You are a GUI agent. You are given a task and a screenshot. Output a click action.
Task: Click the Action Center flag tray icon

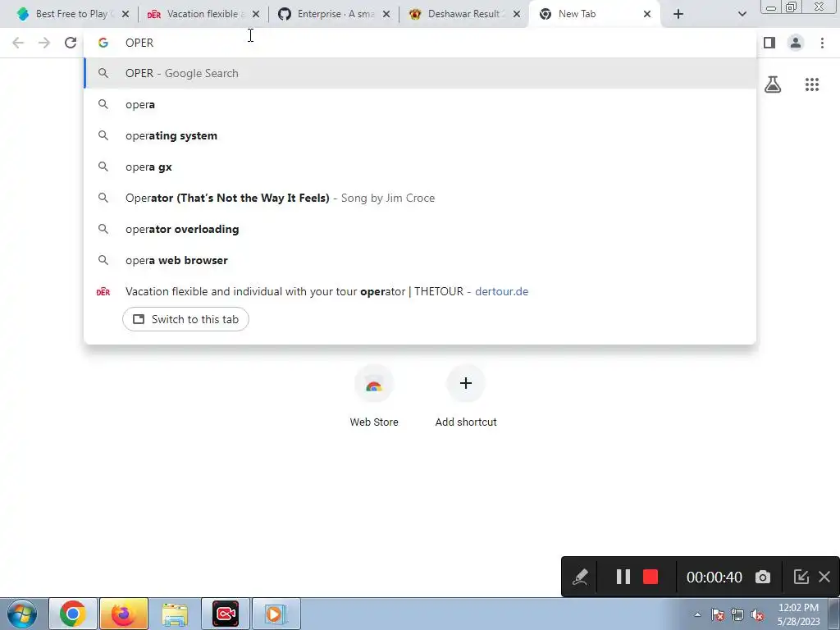click(x=718, y=614)
